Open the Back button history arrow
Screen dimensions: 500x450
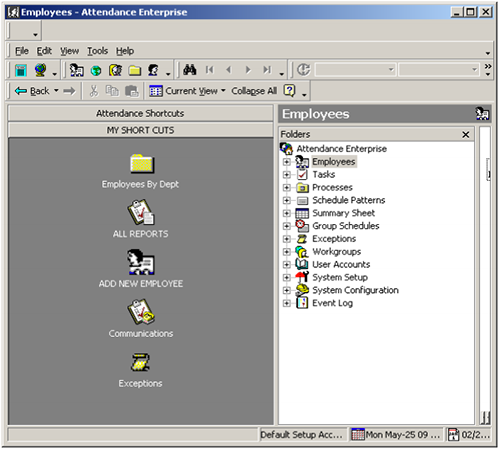click(x=56, y=90)
